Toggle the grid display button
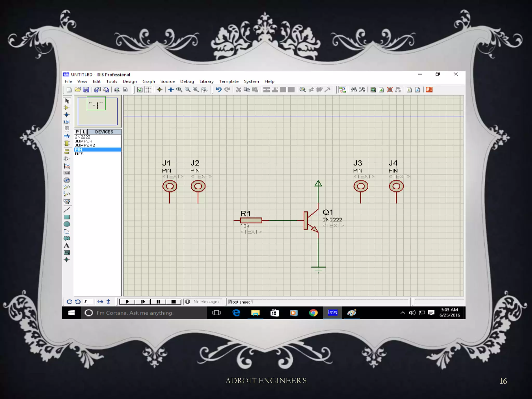This screenshot has width=532, height=399. click(x=148, y=90)
